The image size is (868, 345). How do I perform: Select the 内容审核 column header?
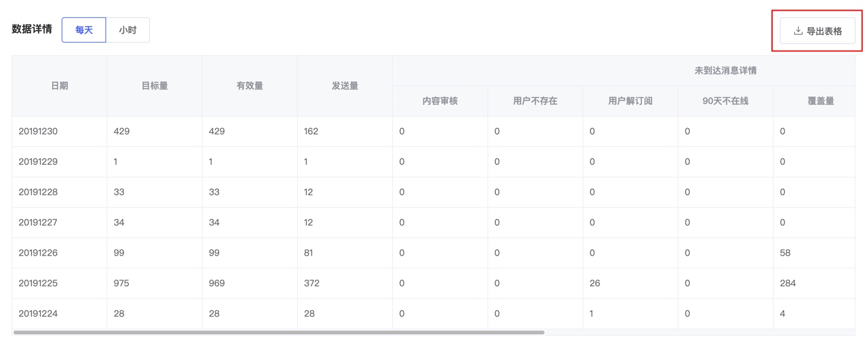[x=440, y=101]
